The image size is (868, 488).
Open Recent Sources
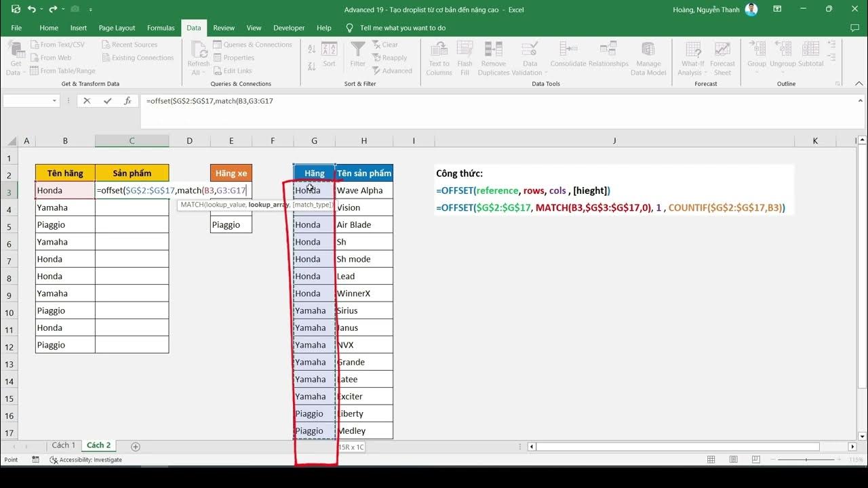(130, 45)
